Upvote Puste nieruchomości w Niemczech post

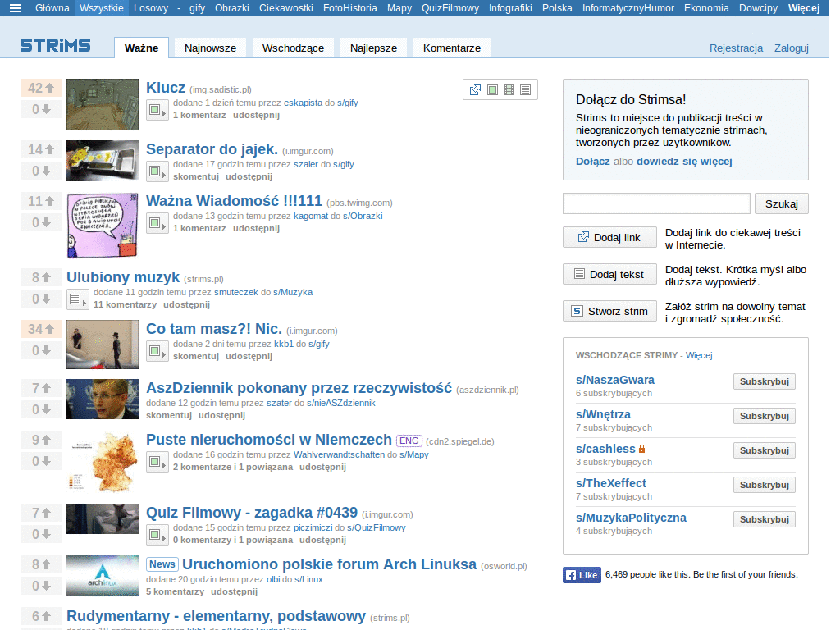(41, 440)
